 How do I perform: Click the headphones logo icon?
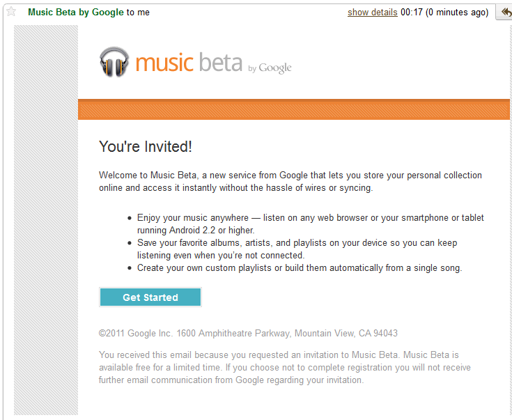(x=114, y=62)
